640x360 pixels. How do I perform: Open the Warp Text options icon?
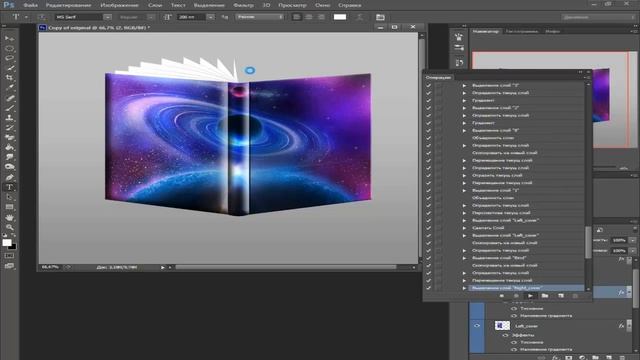click(x=360, y=17)
